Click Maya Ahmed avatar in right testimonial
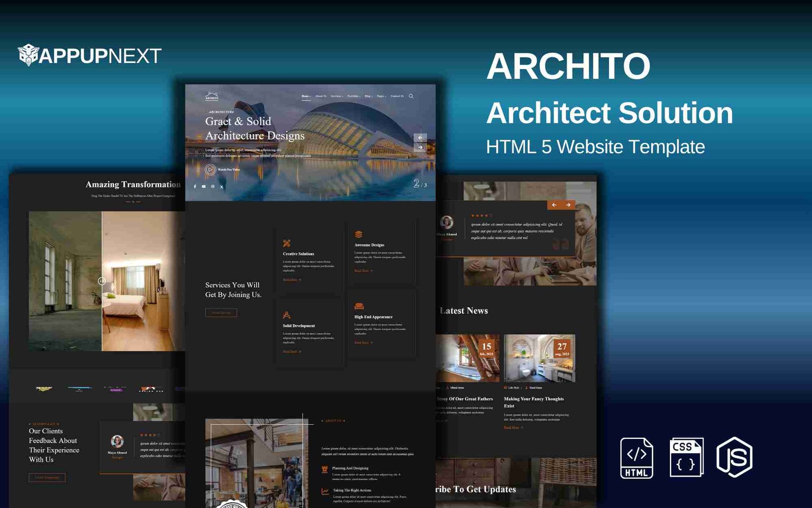This screenshot has height=508, width=812. pyautogui.click(x=447, y=223)
